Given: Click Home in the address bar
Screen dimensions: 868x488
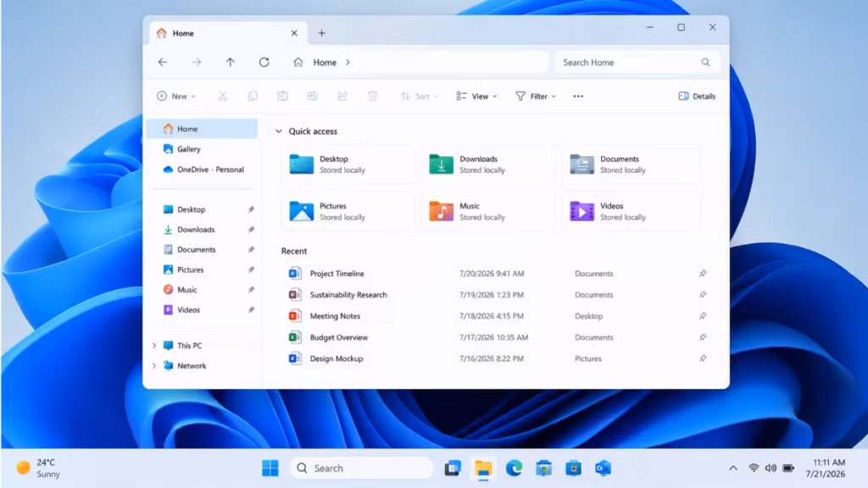Looking at the screenshot, I should [x=325, y=63].
